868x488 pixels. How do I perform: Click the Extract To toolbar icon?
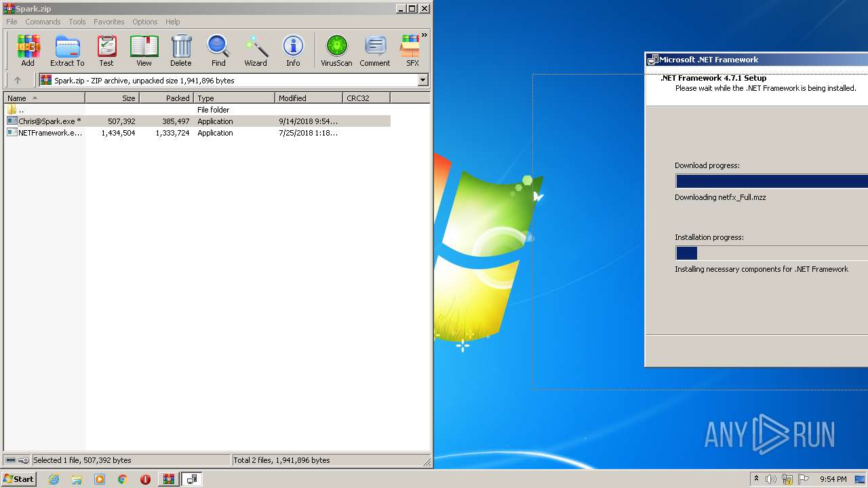tap(67, 51)
